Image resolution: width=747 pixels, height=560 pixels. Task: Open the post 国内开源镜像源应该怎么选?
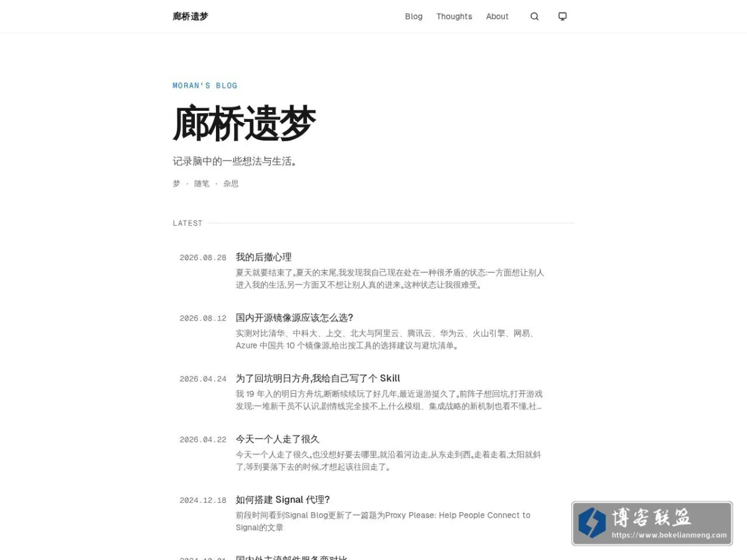(294, 317)
